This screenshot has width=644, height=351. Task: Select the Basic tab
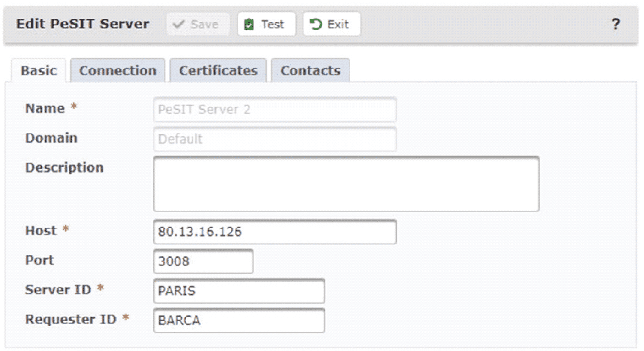pos(39,71)
